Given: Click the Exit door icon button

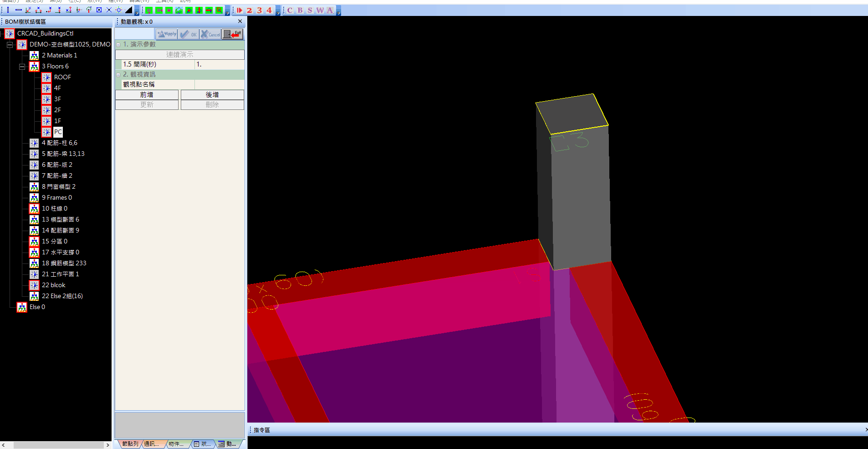Looking at the screenshot, I should point(232,34).
